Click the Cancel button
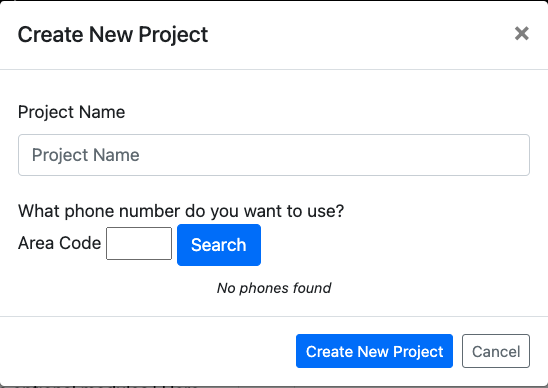The image size is (548, 388). click(496, 351)
